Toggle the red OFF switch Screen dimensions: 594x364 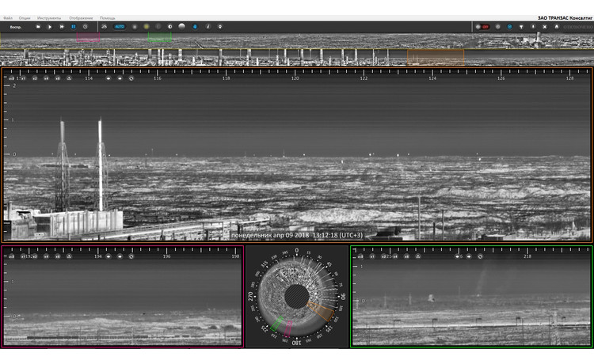(x=482, y=27)
